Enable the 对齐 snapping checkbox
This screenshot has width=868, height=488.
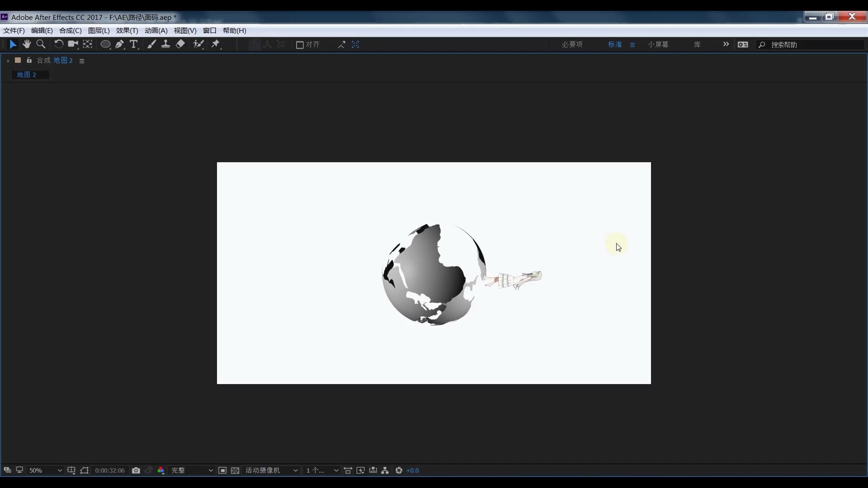299,45
